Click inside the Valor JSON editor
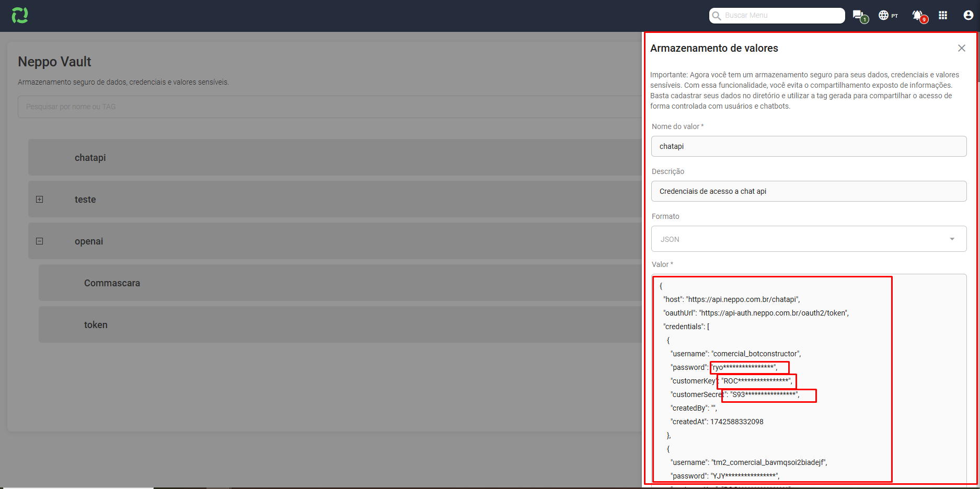980x489 pixels. click(809, 380)
